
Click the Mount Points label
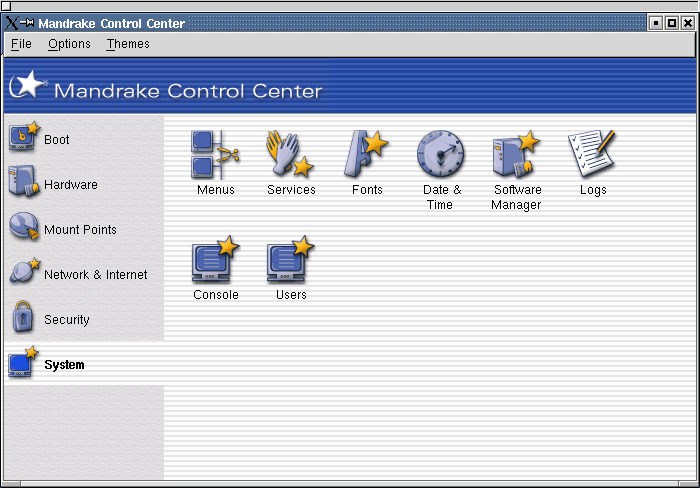[80, 229]
